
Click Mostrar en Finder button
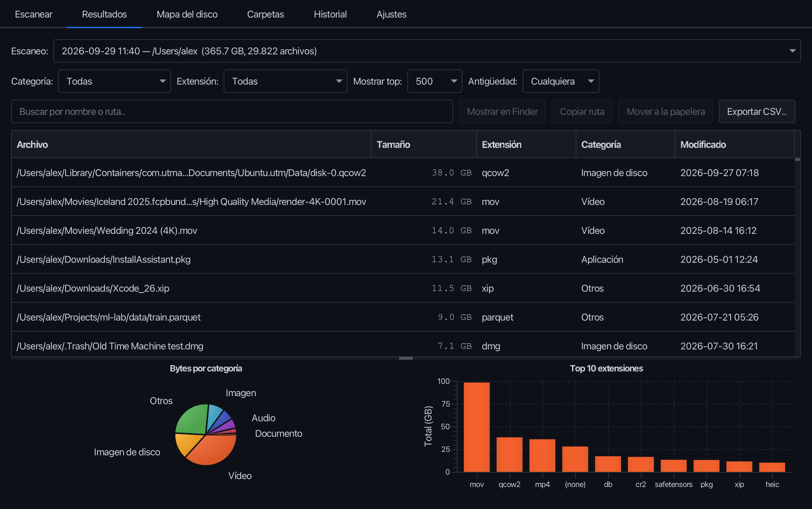click(502, 111)
